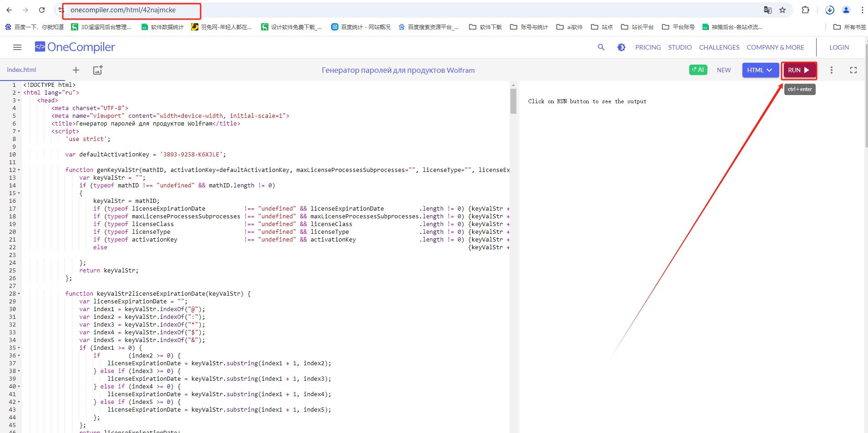The height and width of the screenshot is (433, 868).
Task: Open the 软件数据统计 bookmark
Action: pos(162,27)
